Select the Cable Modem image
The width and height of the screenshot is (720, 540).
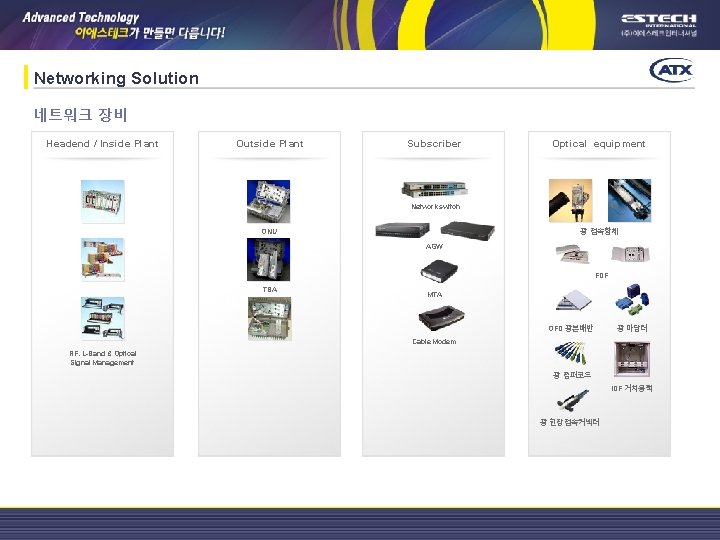click(x=441, y=319)
